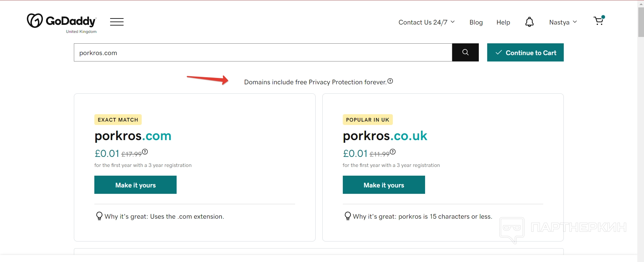This screenshot has height=262, width=644.
Task: Expand the Nastya account dropdown
Action: click(x=563, y=22)
